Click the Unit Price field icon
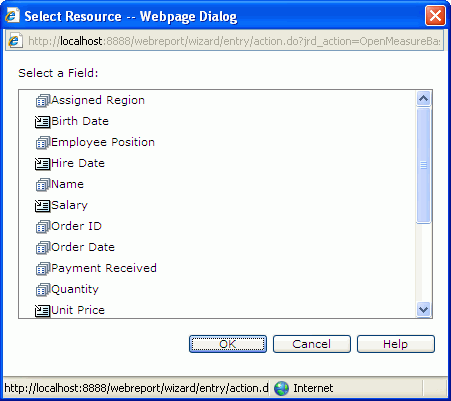The width and height of the screenshot is (451, 401). click(43, 310)
